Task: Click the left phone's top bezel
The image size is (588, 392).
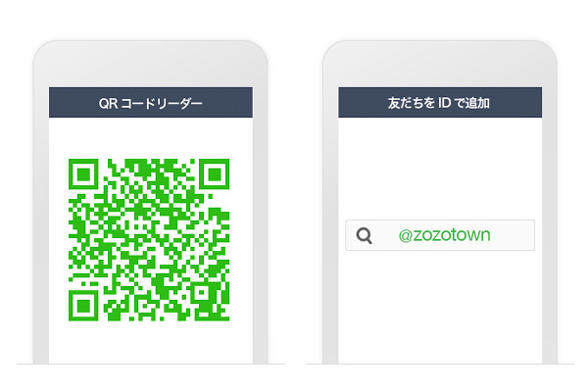Action: point(150,64)
